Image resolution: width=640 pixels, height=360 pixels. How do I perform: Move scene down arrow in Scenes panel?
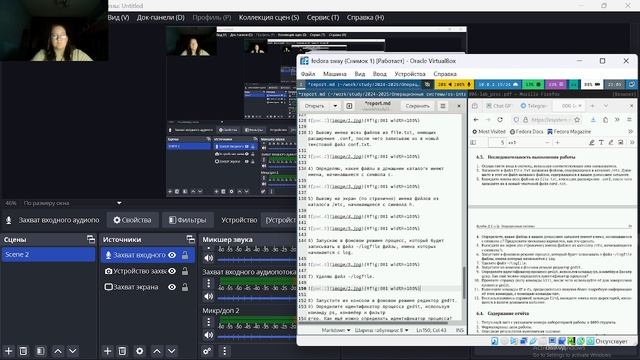coord(73,351)
